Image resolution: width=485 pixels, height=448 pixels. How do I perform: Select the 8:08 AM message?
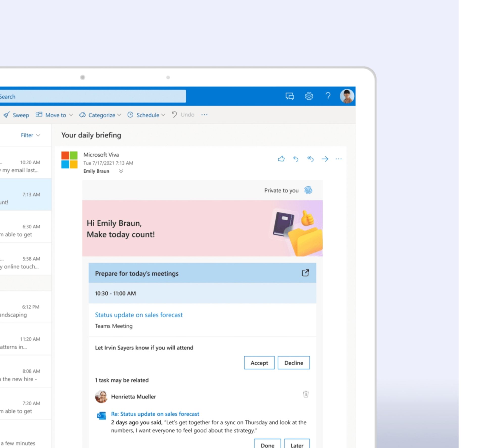pos(26,371)
